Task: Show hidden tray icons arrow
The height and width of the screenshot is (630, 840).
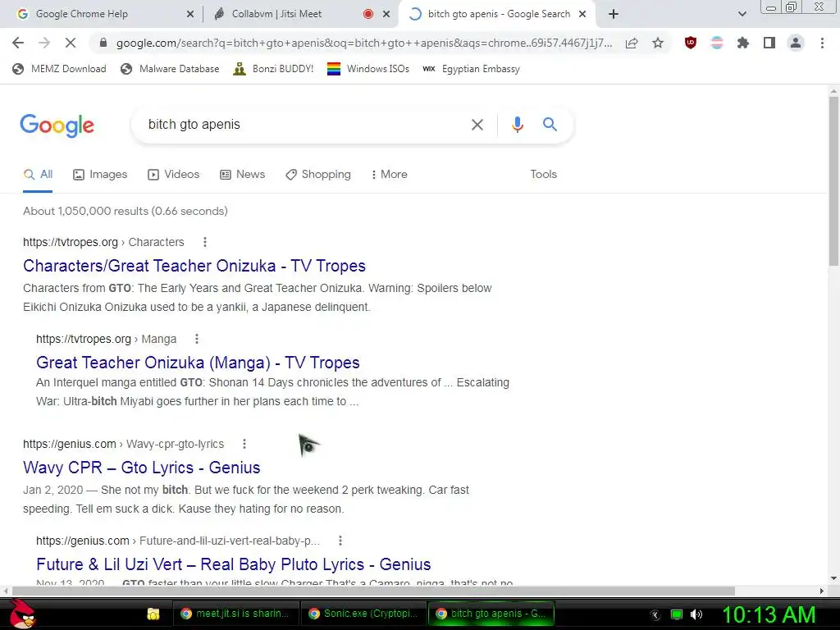Action: coord(655,615)
